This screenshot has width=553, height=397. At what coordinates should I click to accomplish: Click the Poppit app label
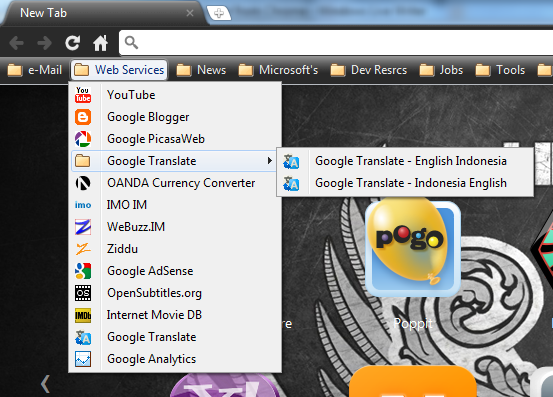pyautogui.click(x=413, y=323)
